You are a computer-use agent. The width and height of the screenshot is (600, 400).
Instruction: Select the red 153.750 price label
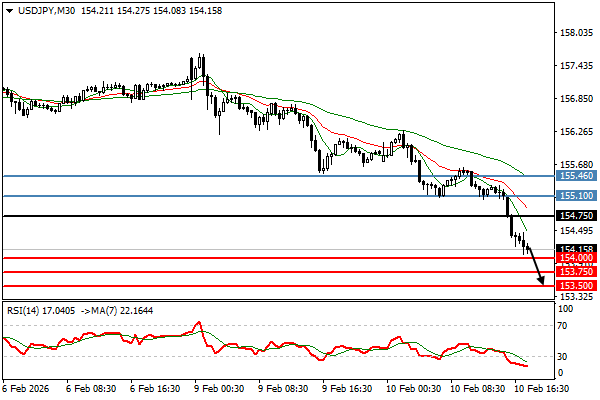click(573, 272)
